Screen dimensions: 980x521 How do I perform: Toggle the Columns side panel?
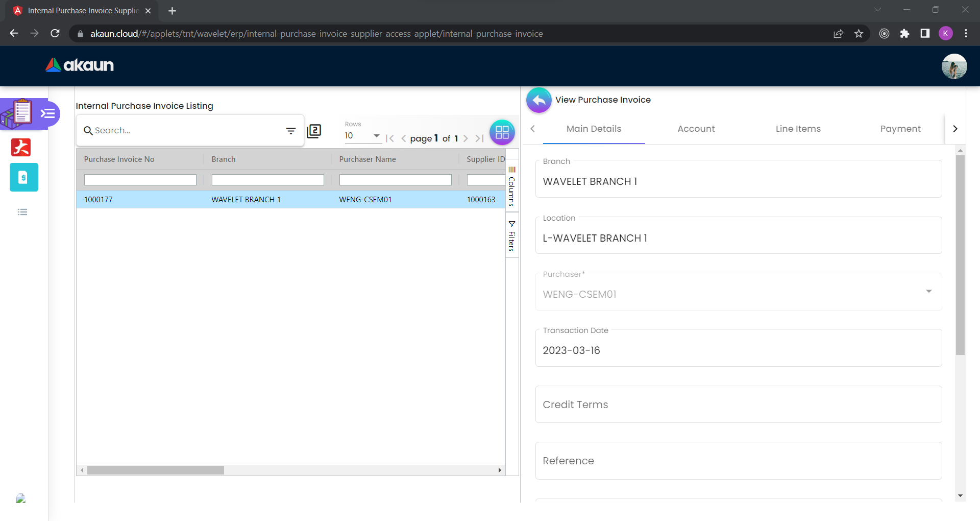tap(512, 186)
